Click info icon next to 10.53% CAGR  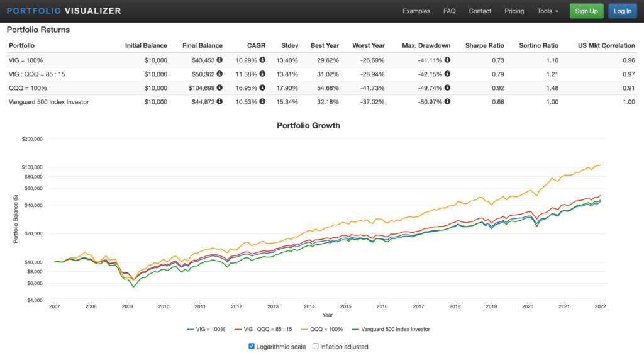[x=262, y=101]
